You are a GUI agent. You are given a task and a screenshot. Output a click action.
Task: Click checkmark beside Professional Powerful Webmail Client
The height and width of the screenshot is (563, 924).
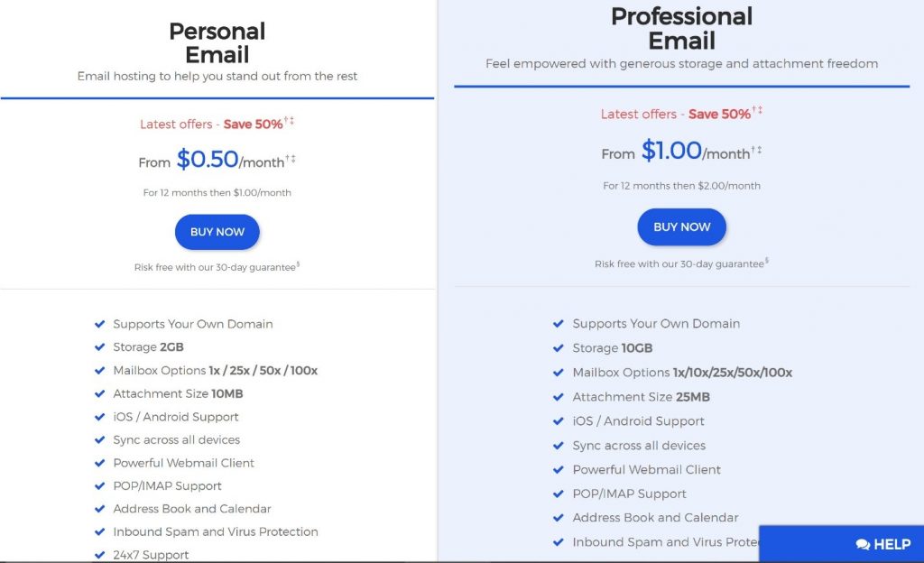558,469
